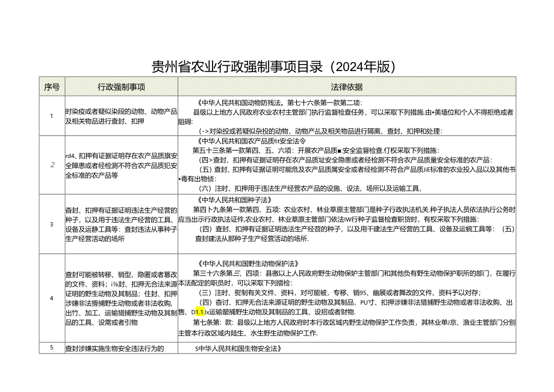Click the text 第三十六条第三、四项
554x392 pixels.
229,270
